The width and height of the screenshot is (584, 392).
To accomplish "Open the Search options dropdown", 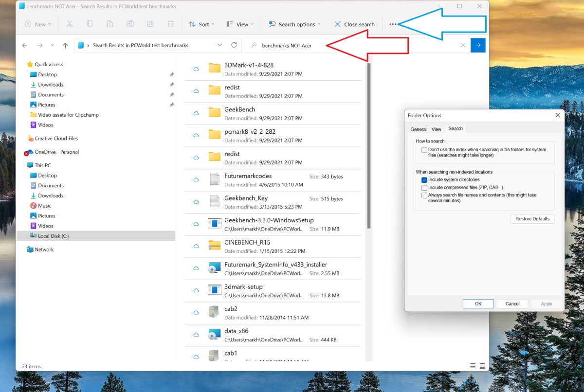I will tap(294, 24).
